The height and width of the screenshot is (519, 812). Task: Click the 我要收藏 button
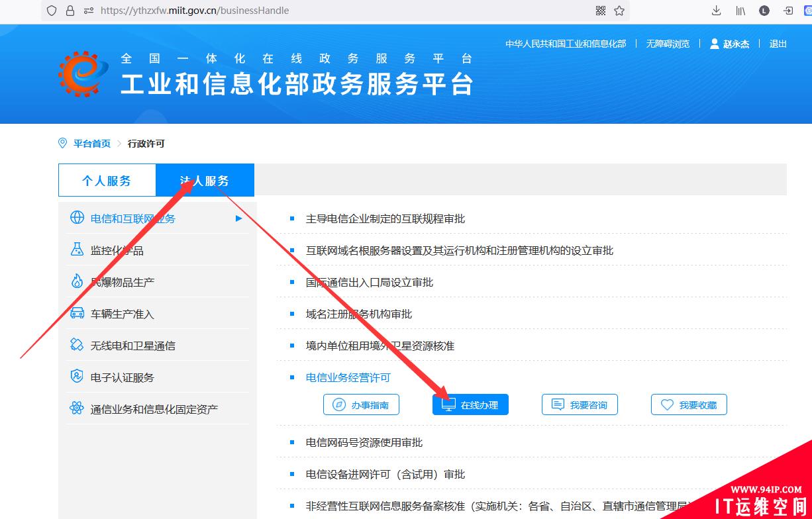689,404
